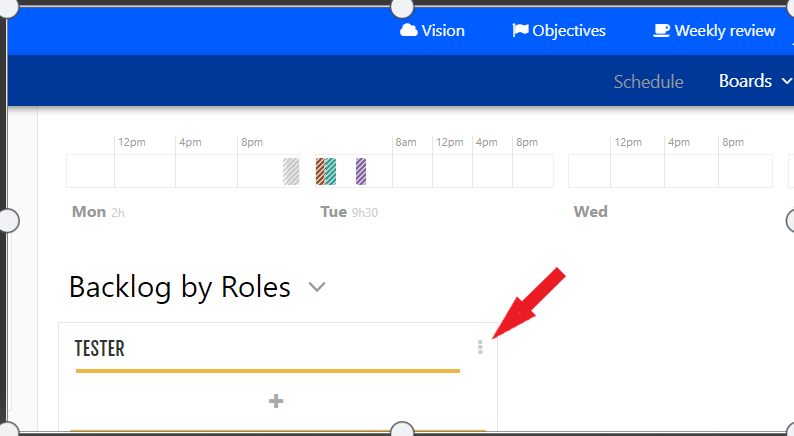Open the Boards dropdown menu
The image size is (794, 436).
point(755,81)
